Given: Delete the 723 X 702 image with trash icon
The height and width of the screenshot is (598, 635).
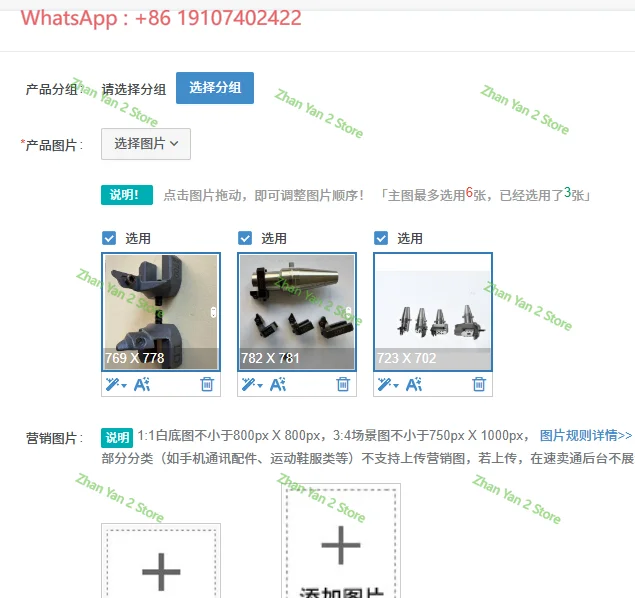Looking at the screenshot, I should coord(479,384).
